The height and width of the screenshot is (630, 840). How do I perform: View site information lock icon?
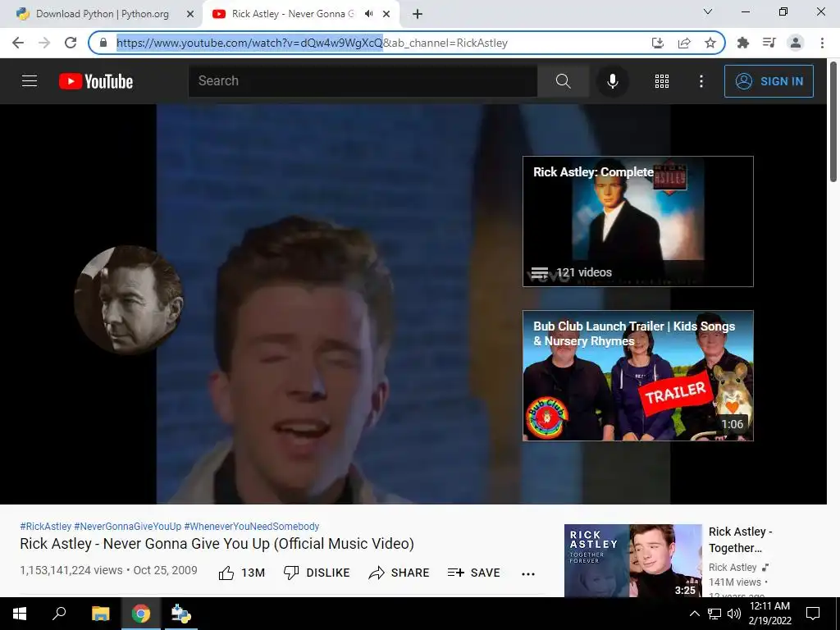coord(103,43)
